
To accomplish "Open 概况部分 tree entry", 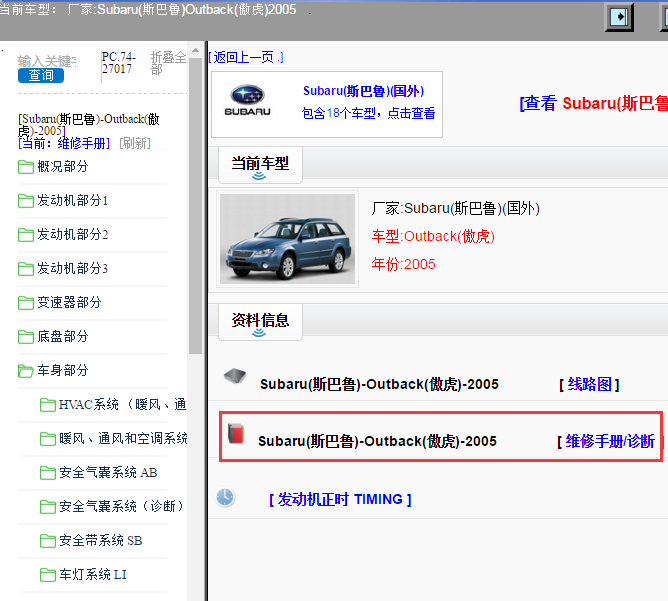I will pos(63,167).
